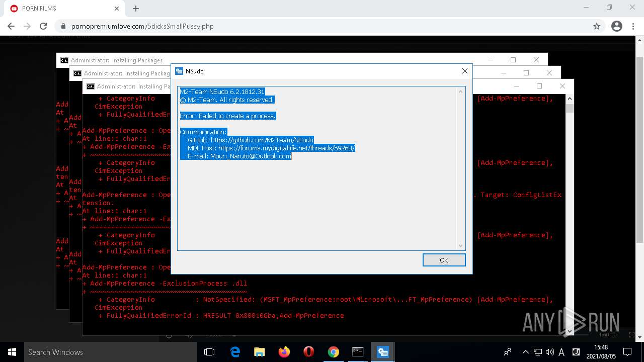This screenshot has height=362, width=644.
Task: Click NSudo text box scroll-down arrow
Action: (x=460, y=245)
